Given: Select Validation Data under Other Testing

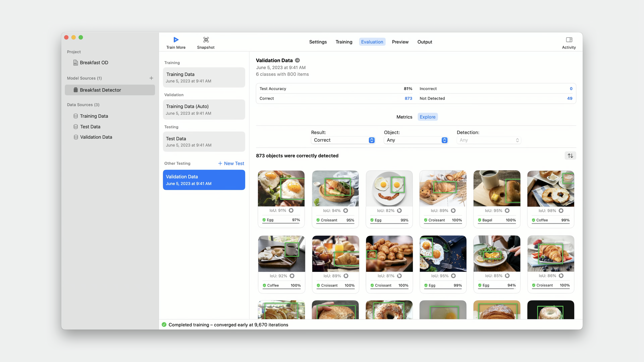Looking at the screenshot, I should coord(204,180).
